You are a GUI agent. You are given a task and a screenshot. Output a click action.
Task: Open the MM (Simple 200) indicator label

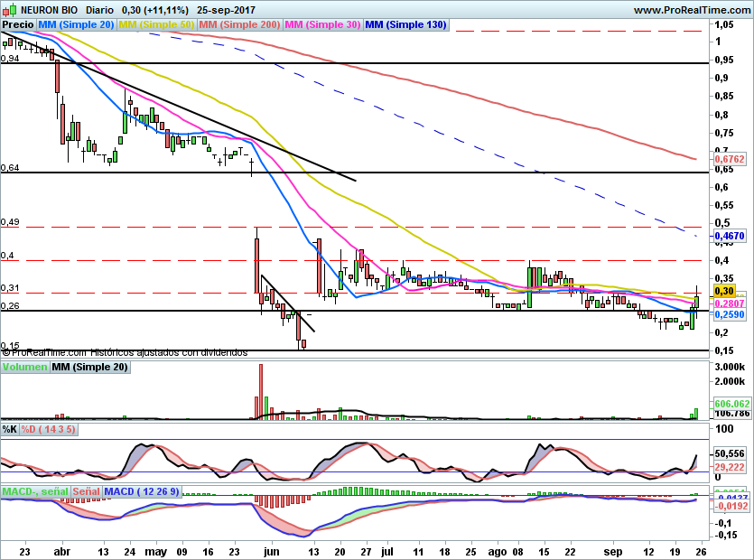[x=239, y=24]
